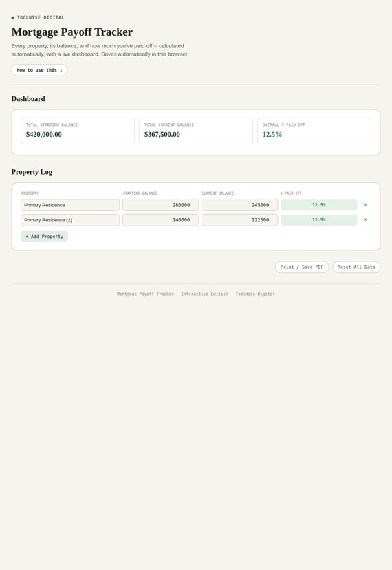This screenshot has width=392, height=570.
Task: Remove the Primary Residence row with the × icon
Action: [x=365, y=205]
